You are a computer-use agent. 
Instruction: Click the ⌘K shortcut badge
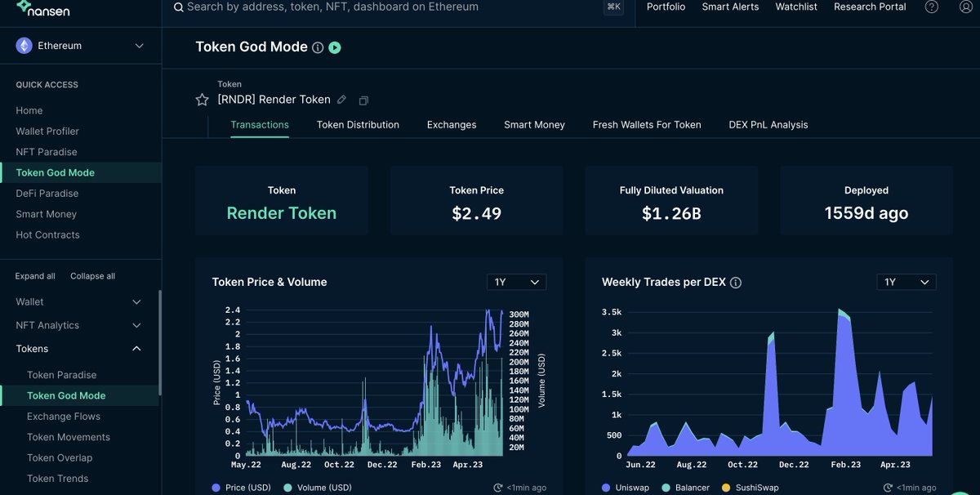pos(613,7)
